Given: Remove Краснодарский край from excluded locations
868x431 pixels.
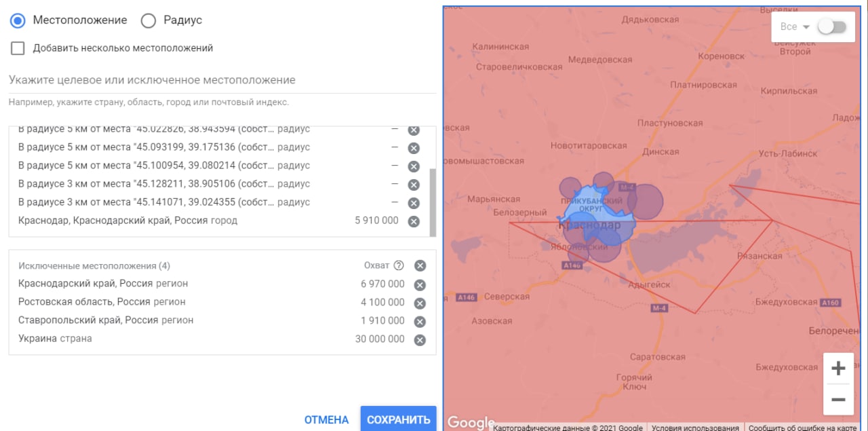Looking at the screenshot, I should tap(420, 285).
